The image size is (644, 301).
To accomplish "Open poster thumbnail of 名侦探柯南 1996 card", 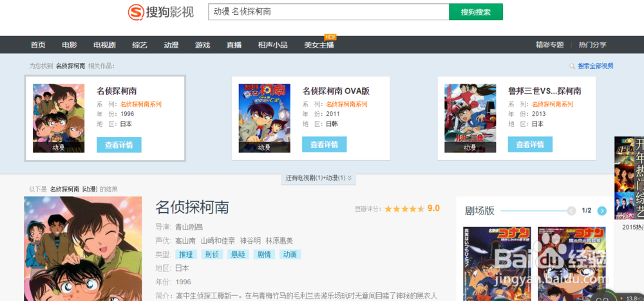I will (x=59, y=118).
